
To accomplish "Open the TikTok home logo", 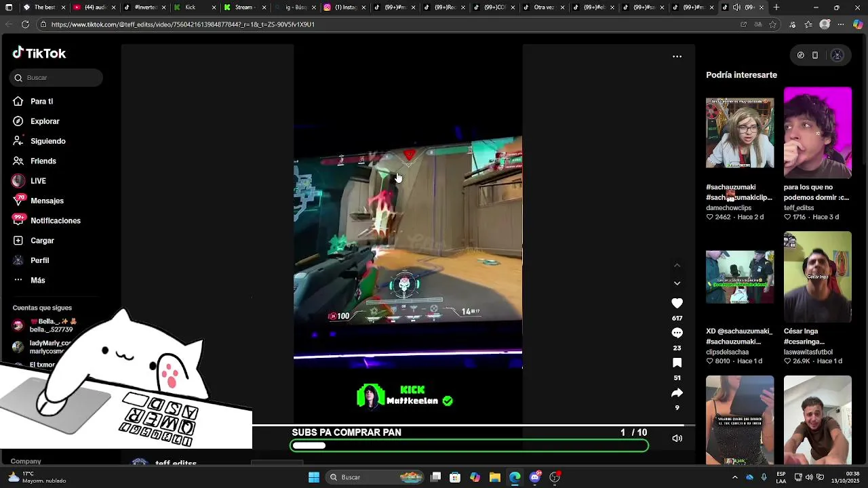I will (39, 54).
